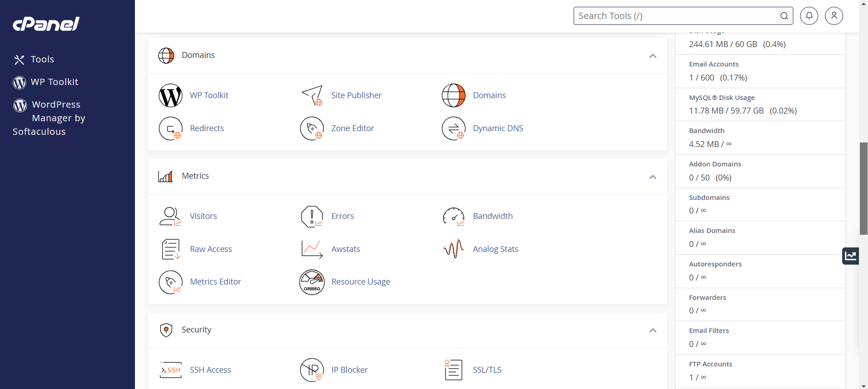This screenshot has width=868, height=389.
Task: Open the SSH Access link
Action: coord(211,370)
